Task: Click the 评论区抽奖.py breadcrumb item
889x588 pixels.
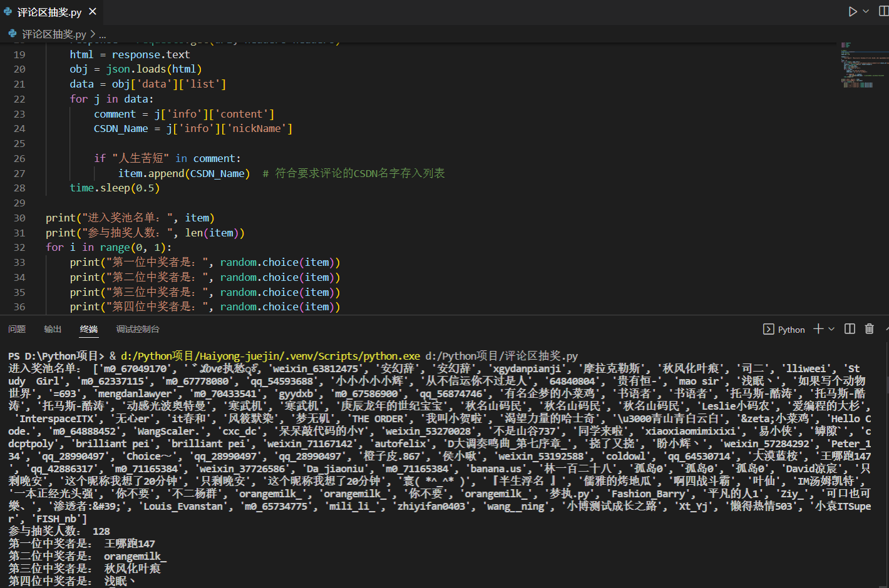Action: 54,34
